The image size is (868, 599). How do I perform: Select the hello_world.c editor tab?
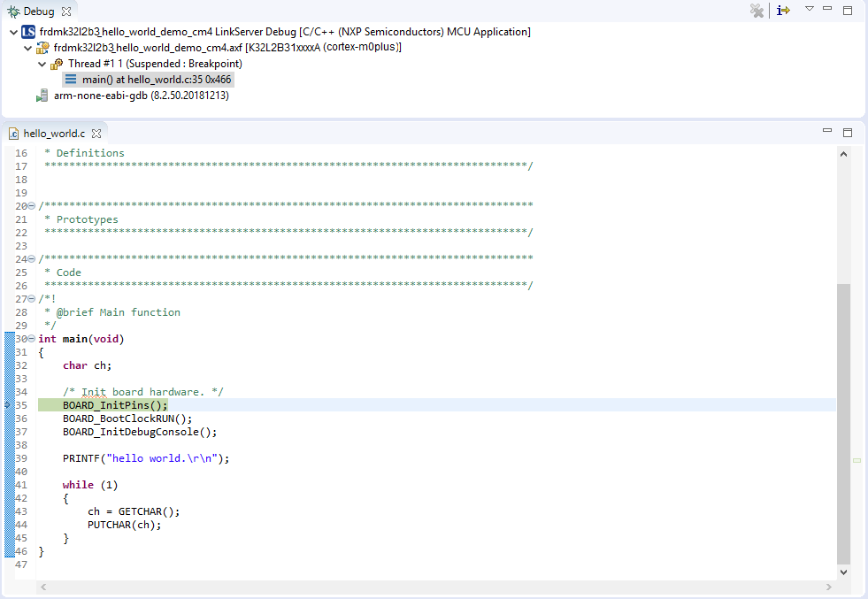point(54,134)
